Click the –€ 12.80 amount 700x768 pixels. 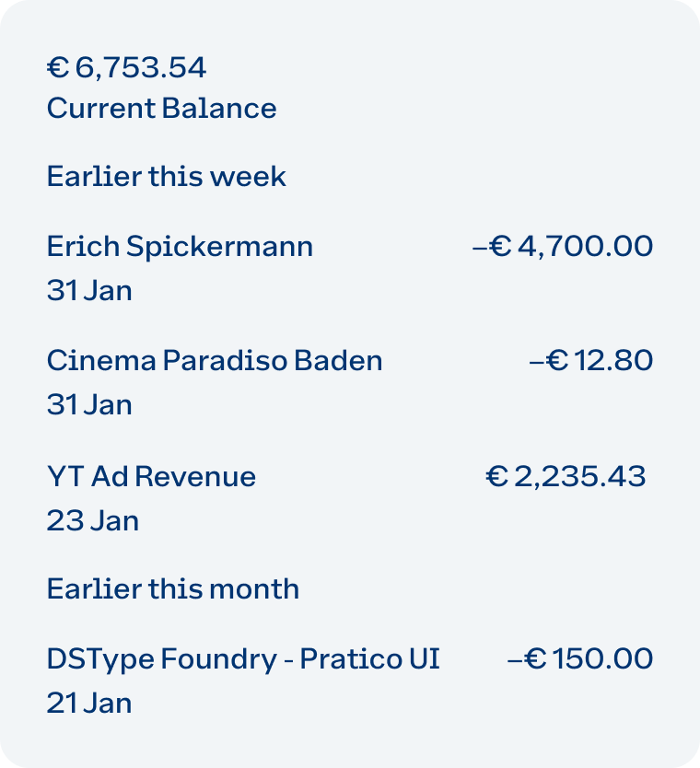click(x=590, y=360)
